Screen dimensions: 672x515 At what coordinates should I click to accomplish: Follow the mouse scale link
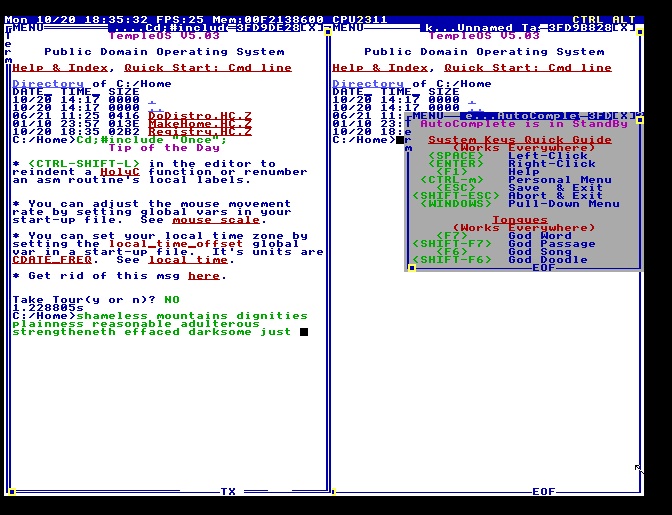(x=216, y=220)
